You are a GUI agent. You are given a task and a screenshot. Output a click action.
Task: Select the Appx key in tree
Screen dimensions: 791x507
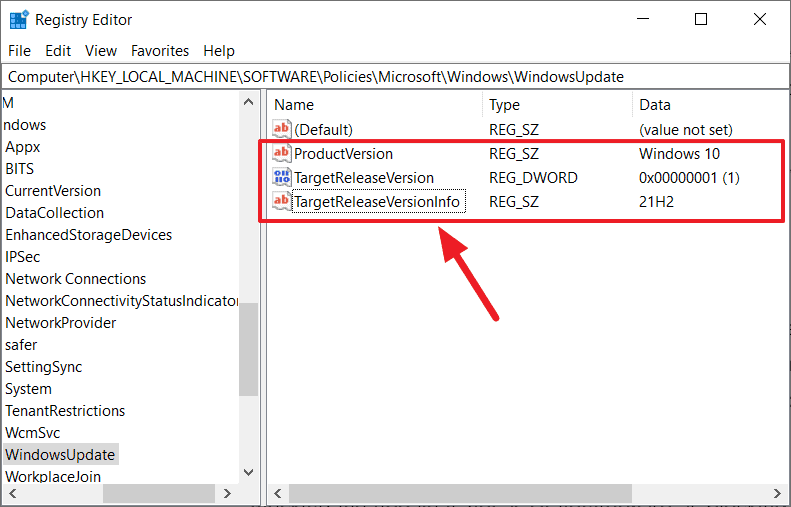click(23, 147)
